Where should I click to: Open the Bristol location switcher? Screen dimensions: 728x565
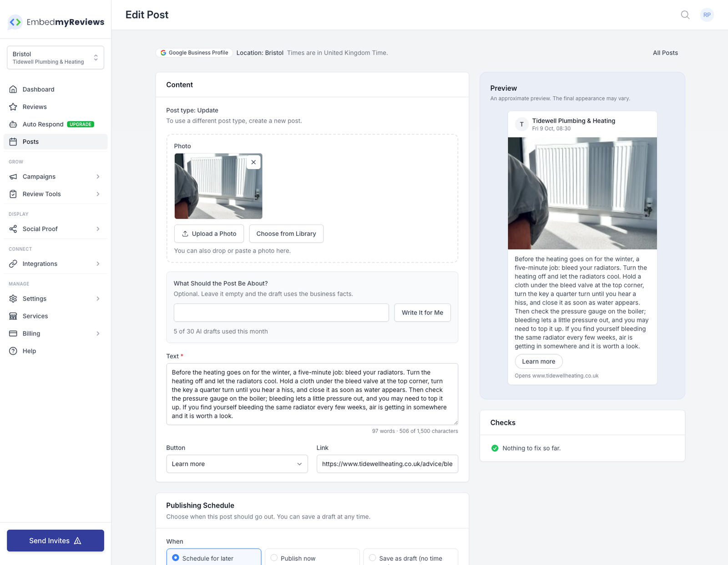[56, 58]
